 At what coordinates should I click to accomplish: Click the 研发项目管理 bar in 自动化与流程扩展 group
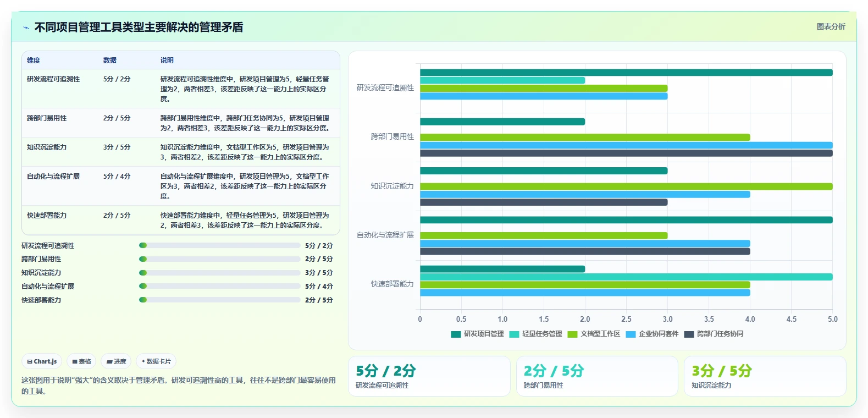[626, 220]
